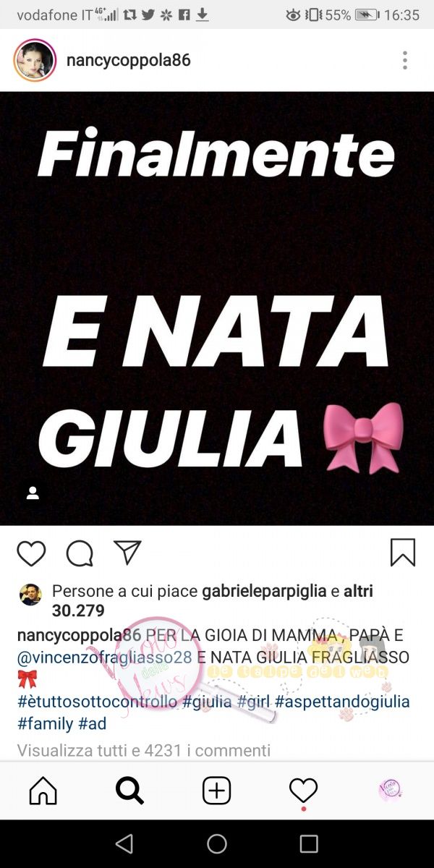The image size is (434, 868).
Task: Create new post with plus icon
Action: (216, 791)
